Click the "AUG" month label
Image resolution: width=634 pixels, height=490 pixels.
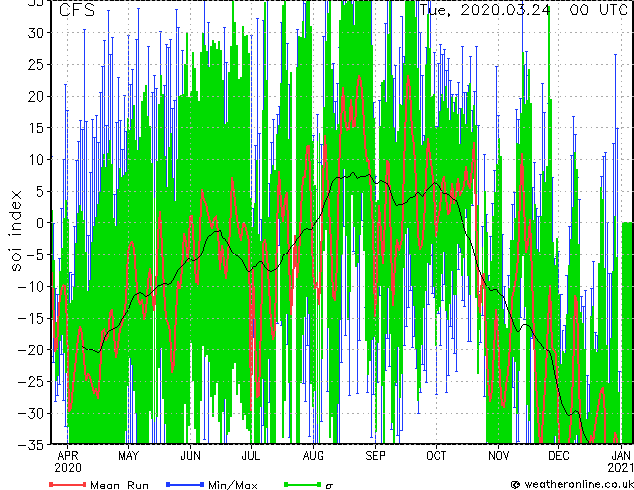[x=313, y=456]
